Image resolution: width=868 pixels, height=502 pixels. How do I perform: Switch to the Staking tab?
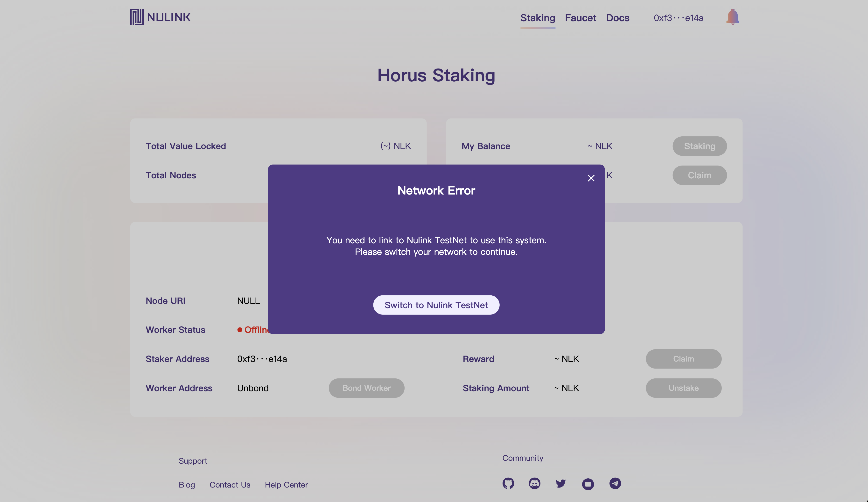[x=537, y=18]
